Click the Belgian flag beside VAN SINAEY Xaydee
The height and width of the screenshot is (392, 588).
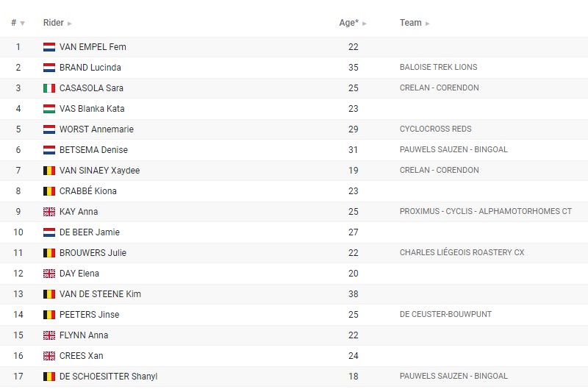click(x=49, y=171)
